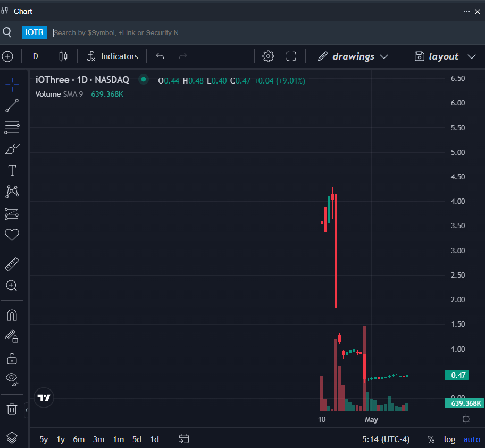Image resolution: width=485 pixels, height=448 pixels.
Task: Click the heart favorites icon
Action: [x=12, y=235]
